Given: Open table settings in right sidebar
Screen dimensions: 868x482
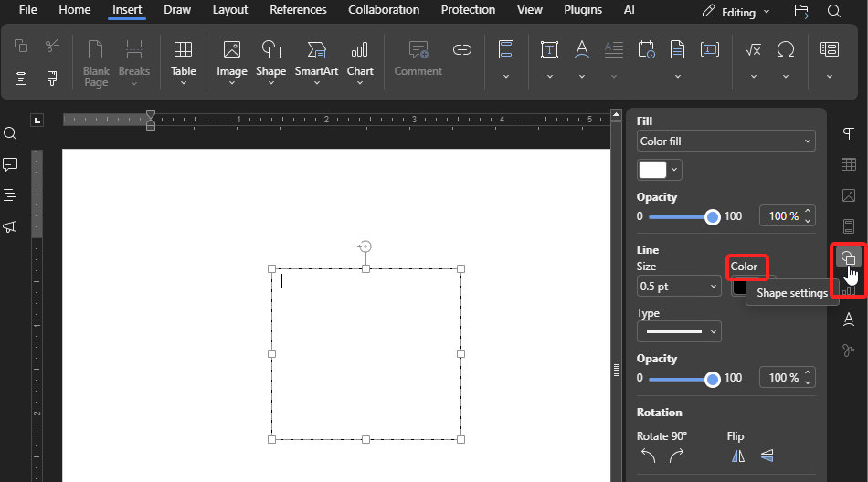Looking at the screenshot, I should 849,164.
